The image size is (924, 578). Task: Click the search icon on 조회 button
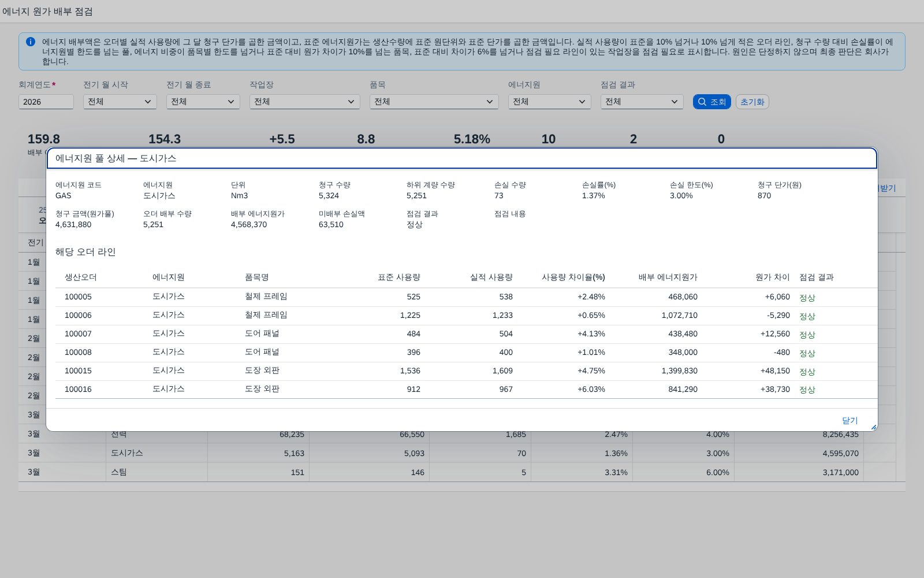pyautogui.click(x=702, y=102)
